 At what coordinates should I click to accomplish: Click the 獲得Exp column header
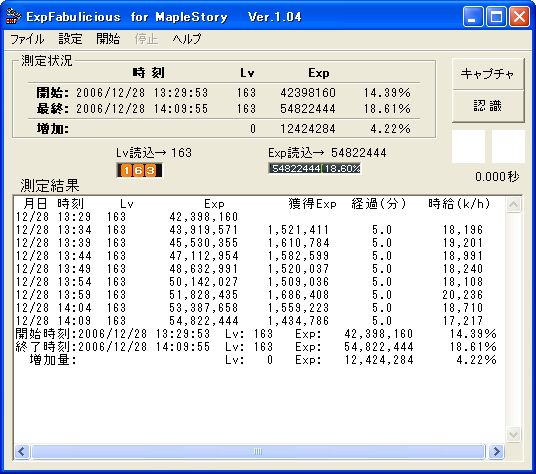point(312,204)
